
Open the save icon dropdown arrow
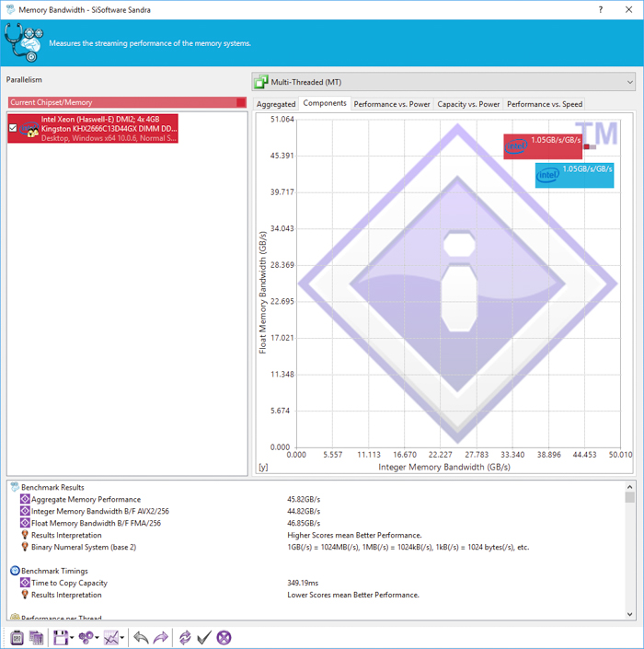72,638
